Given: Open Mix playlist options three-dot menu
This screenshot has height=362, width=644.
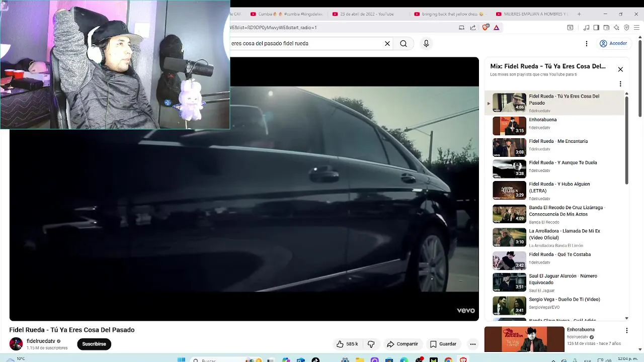Looking at the screenshot, I should point(620,84).
